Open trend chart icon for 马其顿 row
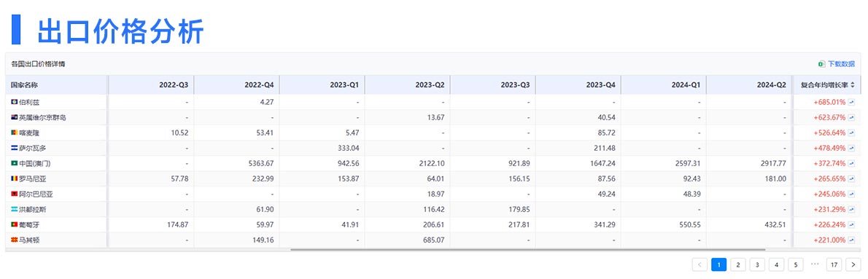 [852, 240]
